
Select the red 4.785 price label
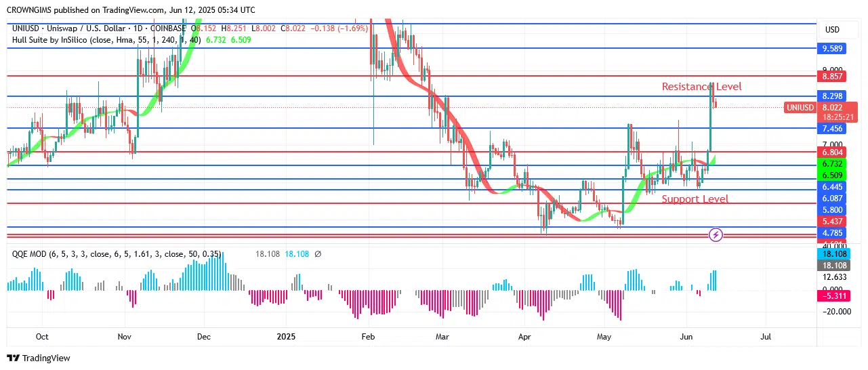point(832,233)
